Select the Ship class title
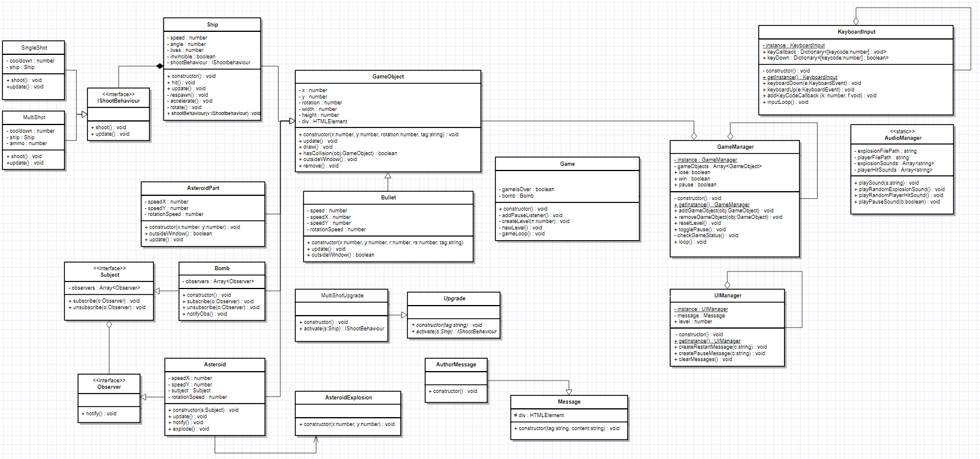This screenshot has width=980, height=459. (x=213, y=25)
